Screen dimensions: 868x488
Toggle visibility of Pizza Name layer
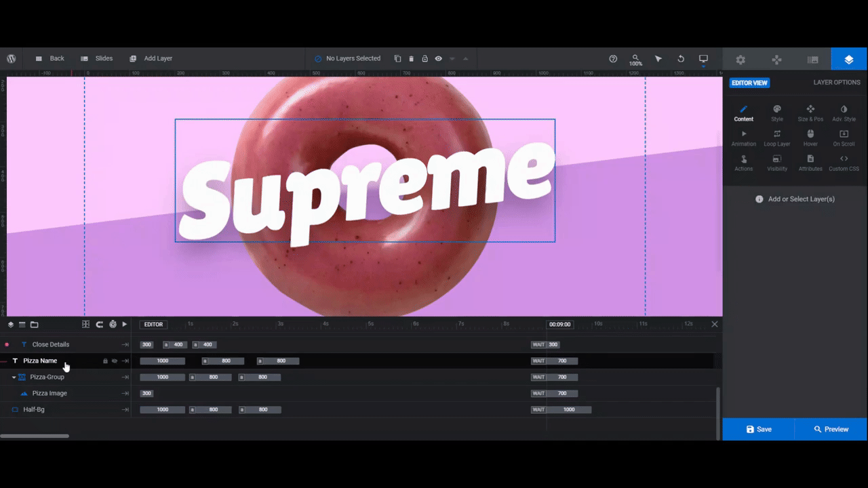pos(115,361)
